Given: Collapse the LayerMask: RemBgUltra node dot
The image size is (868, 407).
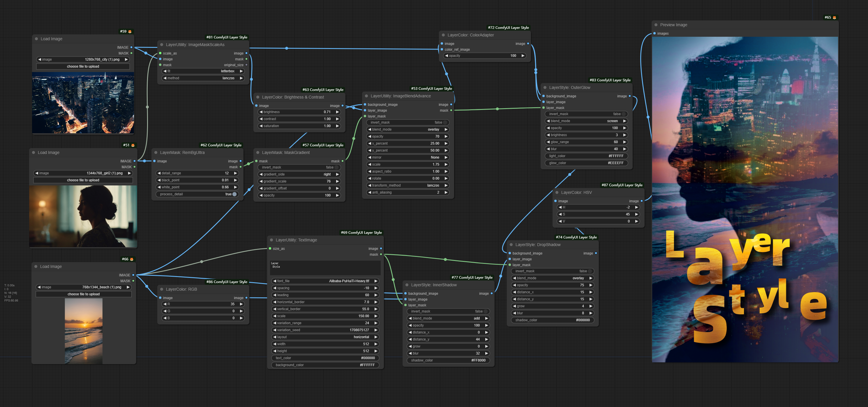Looking at the screenshot, I should [156, 153].
